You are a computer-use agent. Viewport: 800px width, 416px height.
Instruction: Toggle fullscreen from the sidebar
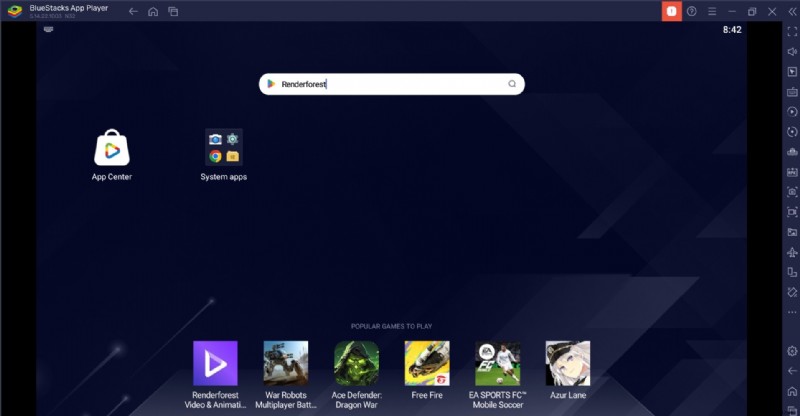[792, 32]
